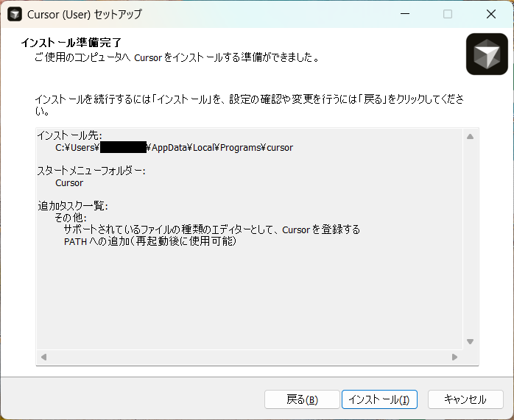The image size is (514, 420).
Task: Click the Cursor icon in the title bar
Action: tap(15, 14)
